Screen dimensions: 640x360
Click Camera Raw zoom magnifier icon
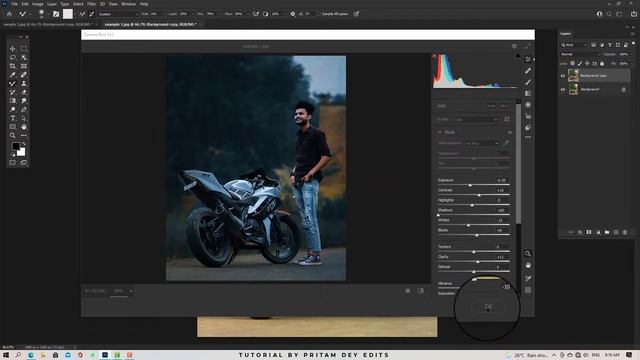[528, 253]
